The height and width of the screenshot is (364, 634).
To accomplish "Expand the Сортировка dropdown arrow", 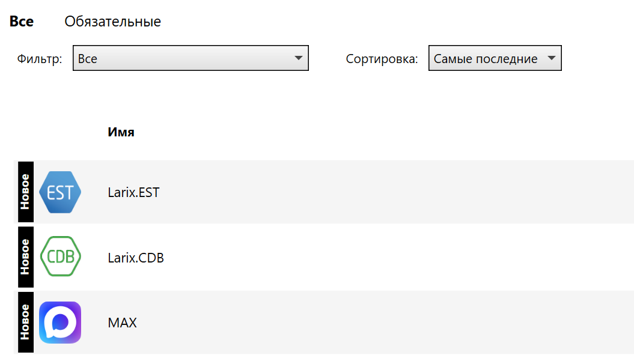I will coord(550,58).
